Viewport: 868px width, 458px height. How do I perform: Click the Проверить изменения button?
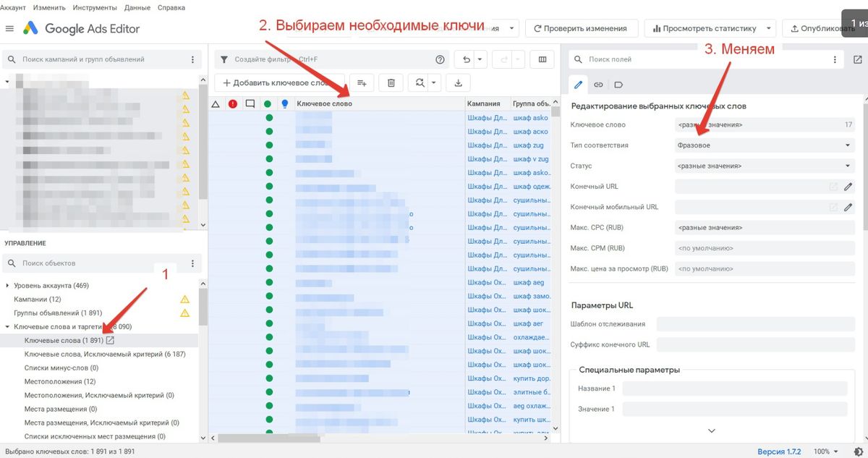(x=582, y=27)
